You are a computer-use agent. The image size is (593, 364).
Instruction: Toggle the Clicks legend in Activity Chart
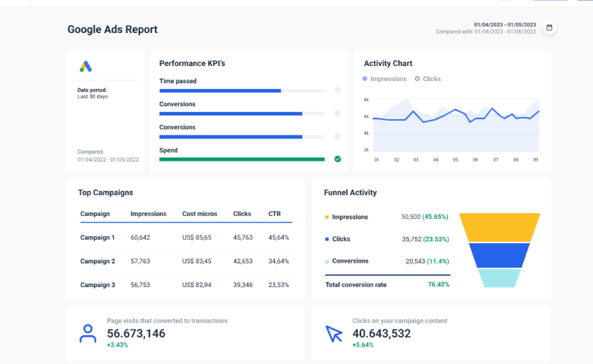[x=428, y=79]
